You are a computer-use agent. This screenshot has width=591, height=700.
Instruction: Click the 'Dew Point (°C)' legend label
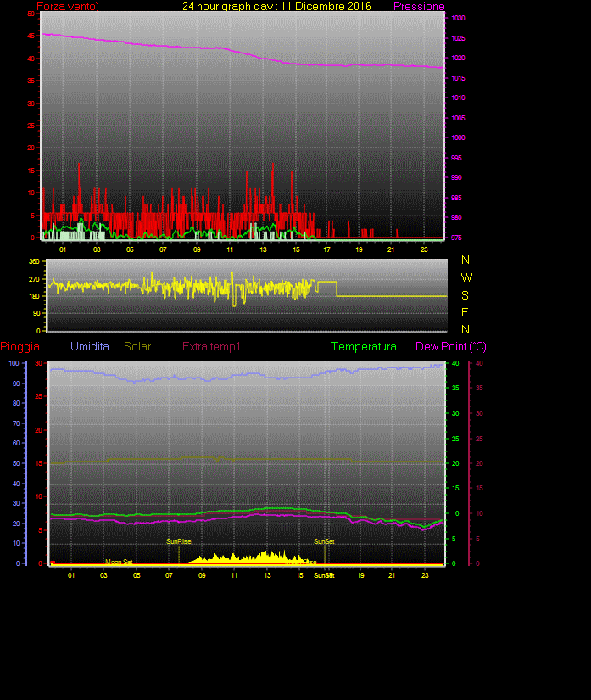(x=451, y=346)
